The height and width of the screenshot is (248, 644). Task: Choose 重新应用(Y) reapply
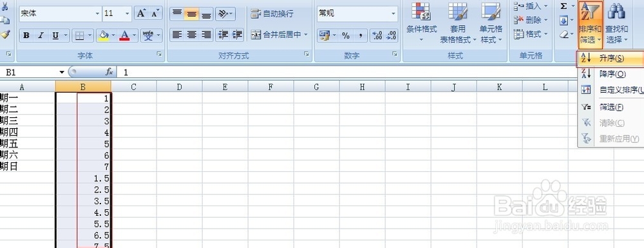[x=611, y=138]
